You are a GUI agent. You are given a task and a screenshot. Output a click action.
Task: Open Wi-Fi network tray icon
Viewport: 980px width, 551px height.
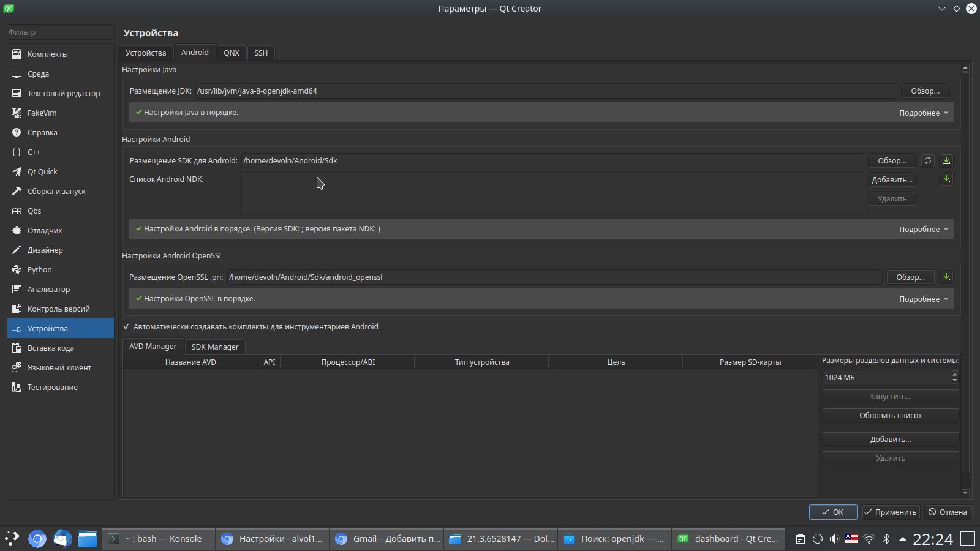click(x=869, y=539)
